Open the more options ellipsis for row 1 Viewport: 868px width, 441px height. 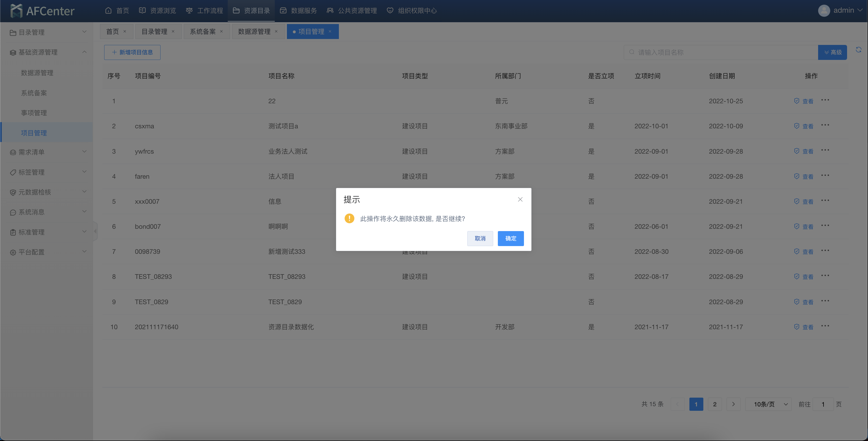tap(825, 100)
